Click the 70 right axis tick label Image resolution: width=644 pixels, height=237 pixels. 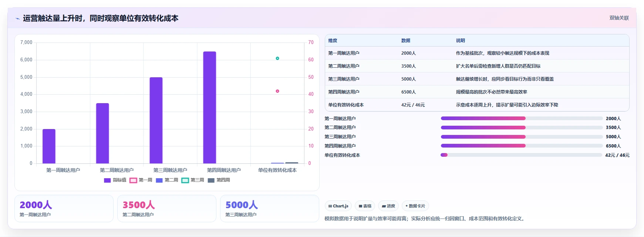pyautogui.click(x=311, y=43)
